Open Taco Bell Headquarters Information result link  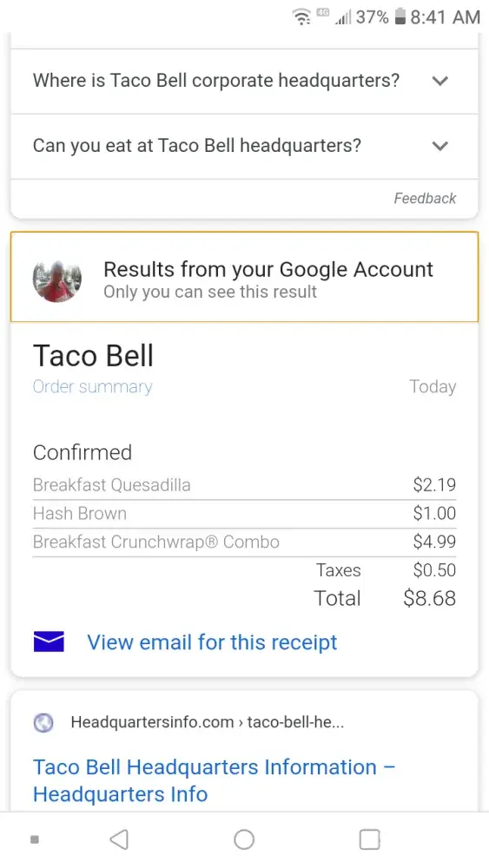point(214,780)
